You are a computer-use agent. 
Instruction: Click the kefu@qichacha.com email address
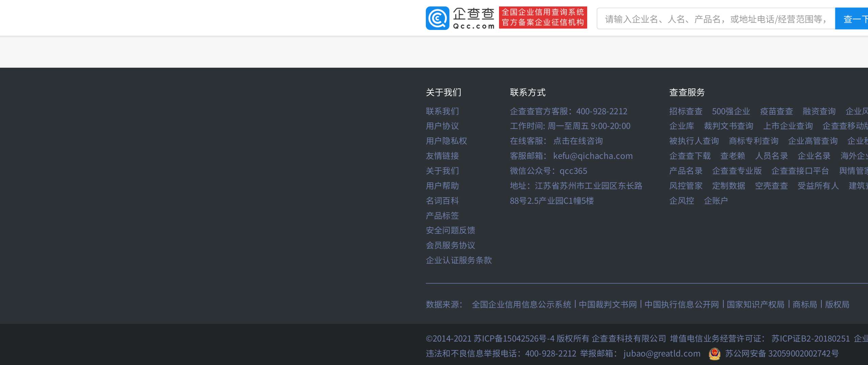coord(593,156)
